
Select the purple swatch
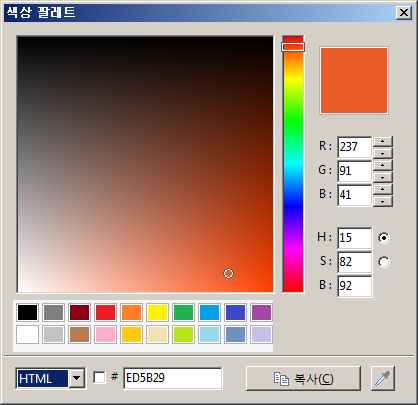261,313
